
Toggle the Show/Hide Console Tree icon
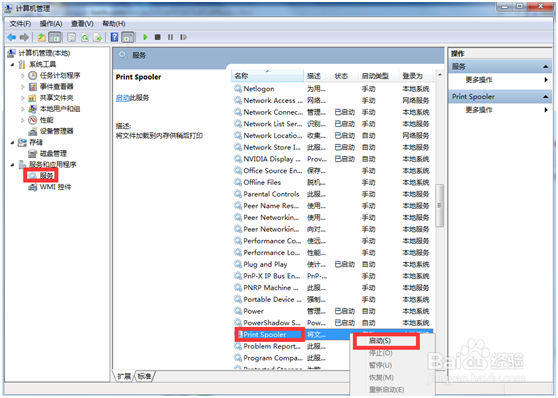(54, 37)
